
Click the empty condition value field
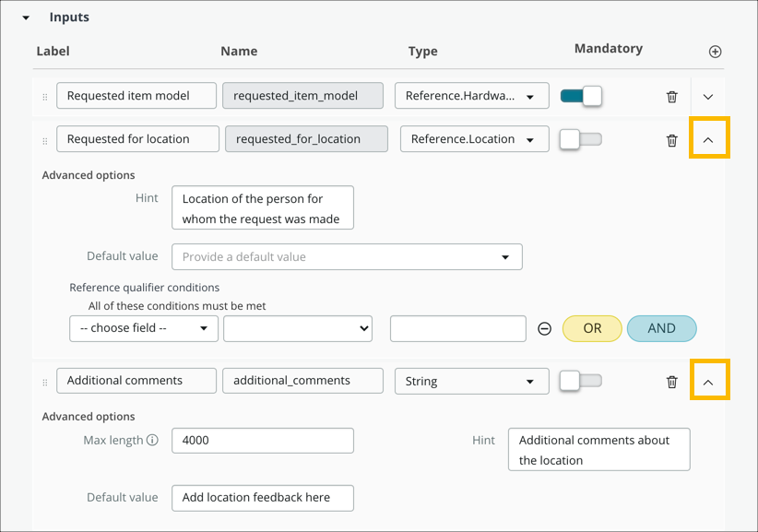(458, 328)
